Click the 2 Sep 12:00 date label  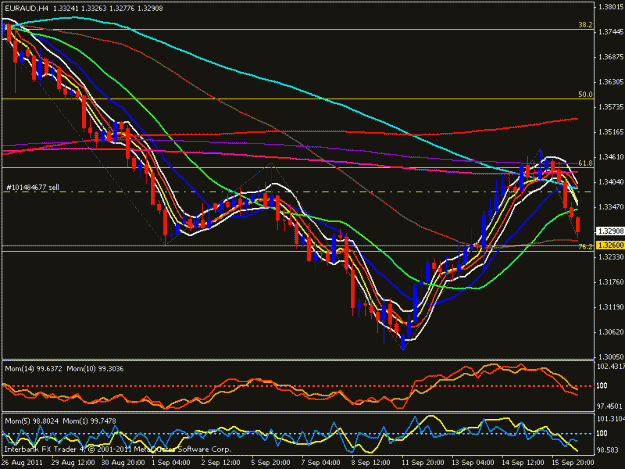click(x=221, y=463)
